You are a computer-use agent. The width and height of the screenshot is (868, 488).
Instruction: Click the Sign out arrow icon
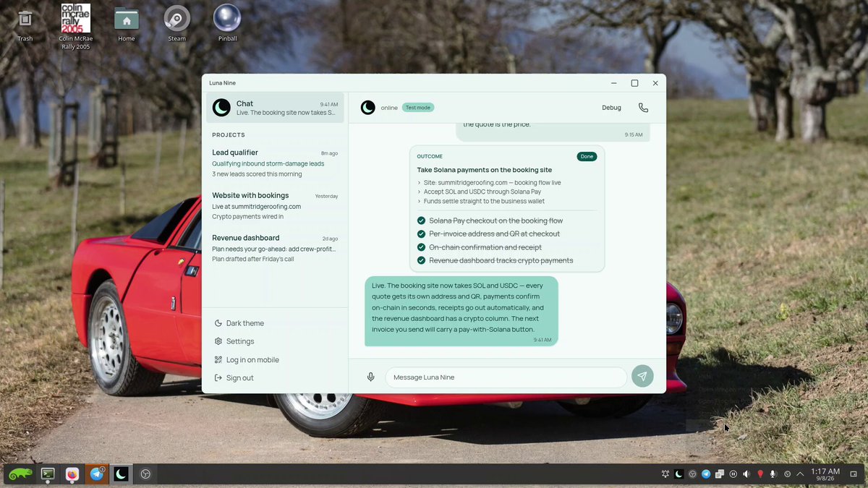218,378
